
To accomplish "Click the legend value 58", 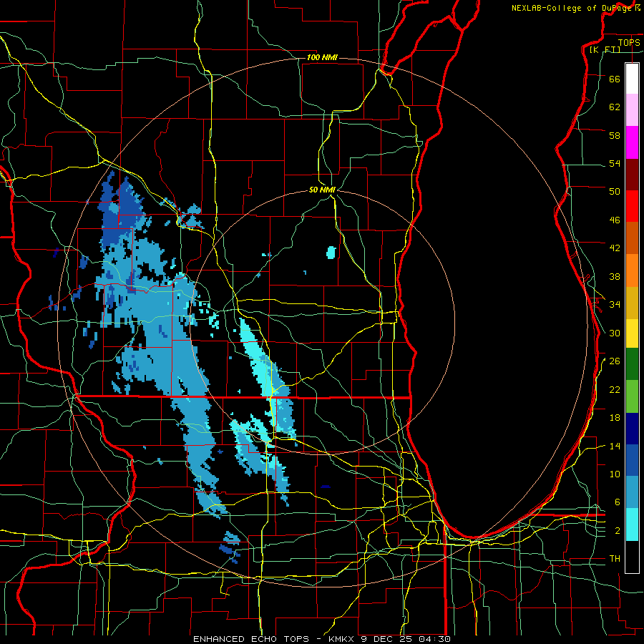I will click(615, 135).
